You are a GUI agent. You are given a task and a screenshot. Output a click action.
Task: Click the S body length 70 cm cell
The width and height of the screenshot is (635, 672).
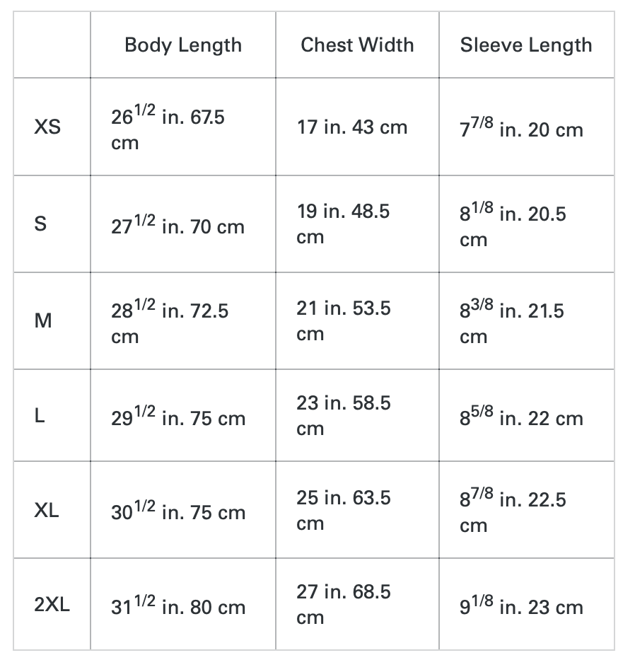tap(178, 226)
